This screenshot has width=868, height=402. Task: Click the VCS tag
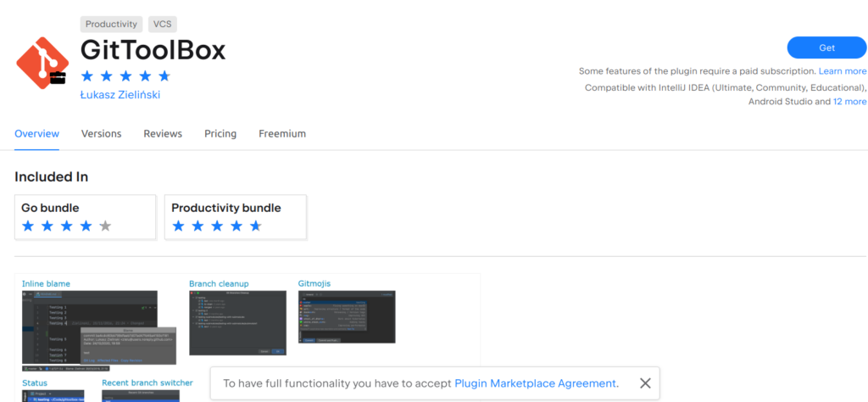162,25
